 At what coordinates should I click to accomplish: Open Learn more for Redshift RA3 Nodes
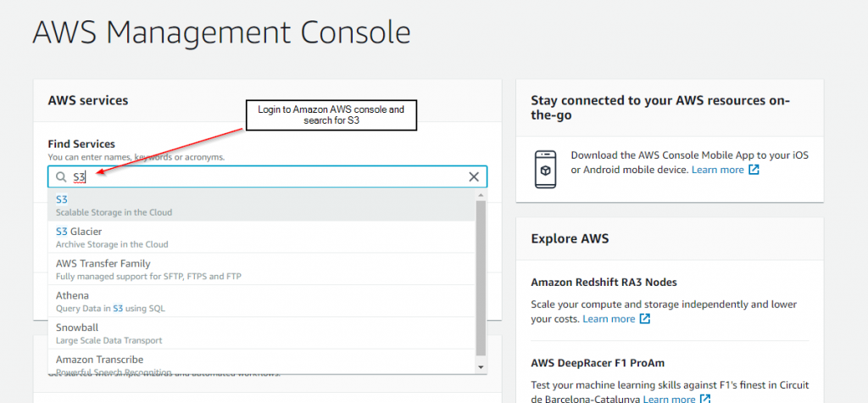(609, 319)
